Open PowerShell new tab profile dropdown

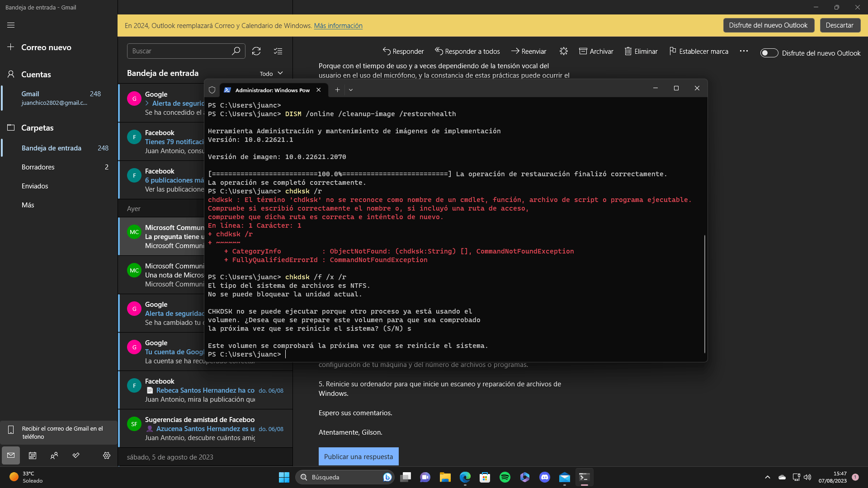pyautogui.click(x=351, y=90)
